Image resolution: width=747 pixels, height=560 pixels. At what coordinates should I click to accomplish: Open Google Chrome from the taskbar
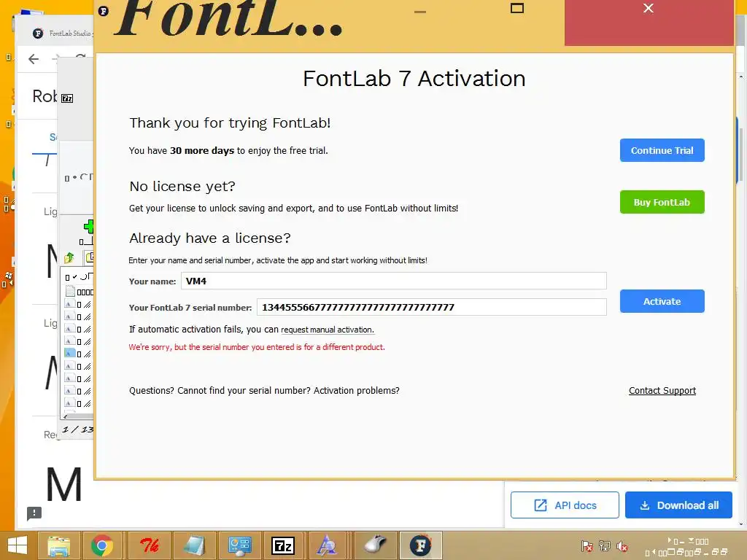click(102, 545)
